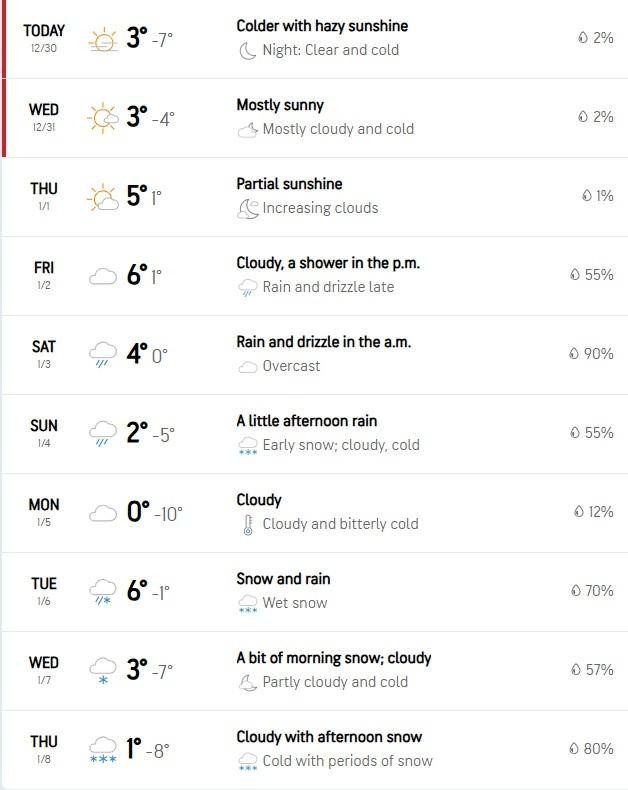Click the moon icon beside Night: Clear and cold
Viewport: 628px width, 790px height.
[247, 50]
